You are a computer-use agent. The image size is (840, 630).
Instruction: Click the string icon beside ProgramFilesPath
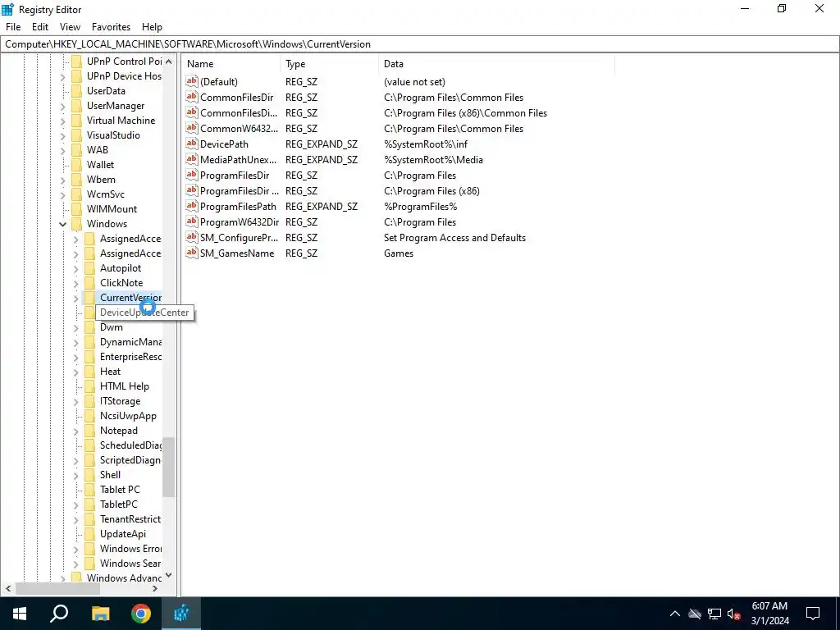(x=192, y=206)
